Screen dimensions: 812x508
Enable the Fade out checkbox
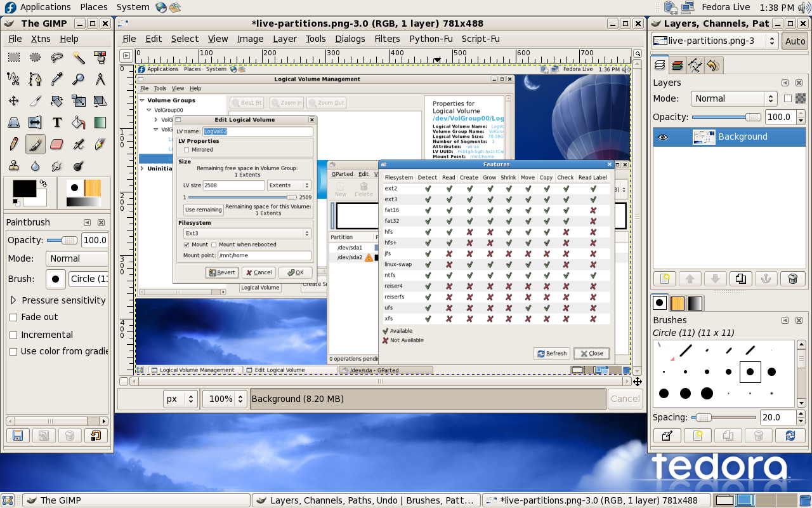pos(13,317)
